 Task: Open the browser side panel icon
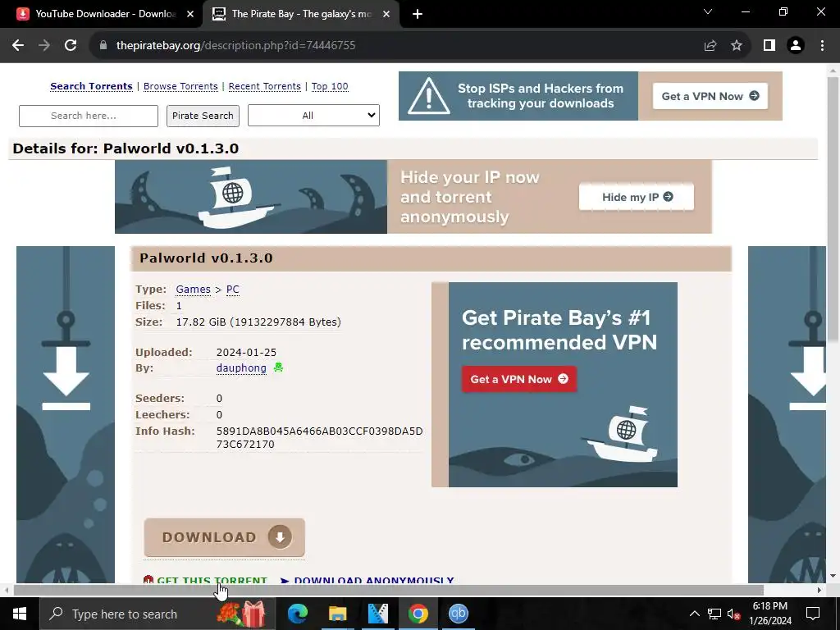(769, 46)
